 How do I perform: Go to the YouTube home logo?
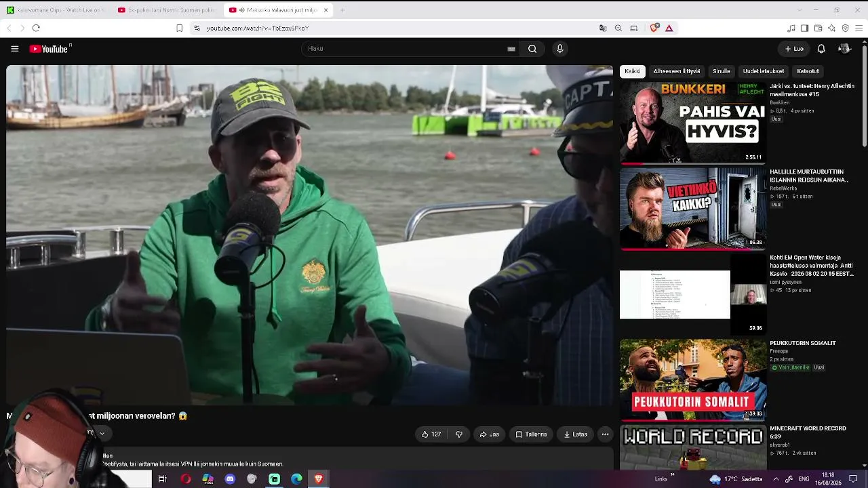click(x=49, y=49)
